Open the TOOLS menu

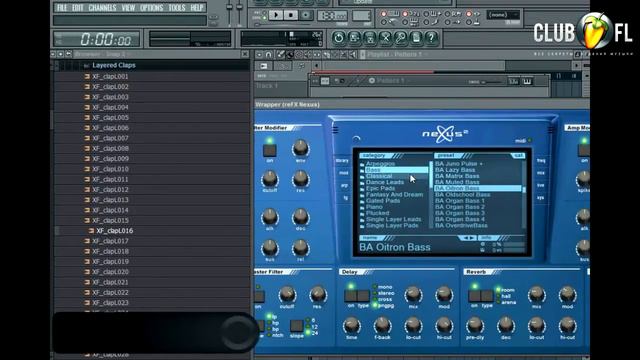click(x=177, y=8)
